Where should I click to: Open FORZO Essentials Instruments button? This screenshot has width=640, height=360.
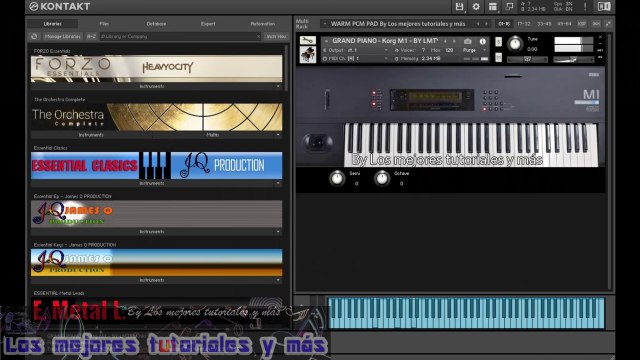152,87
